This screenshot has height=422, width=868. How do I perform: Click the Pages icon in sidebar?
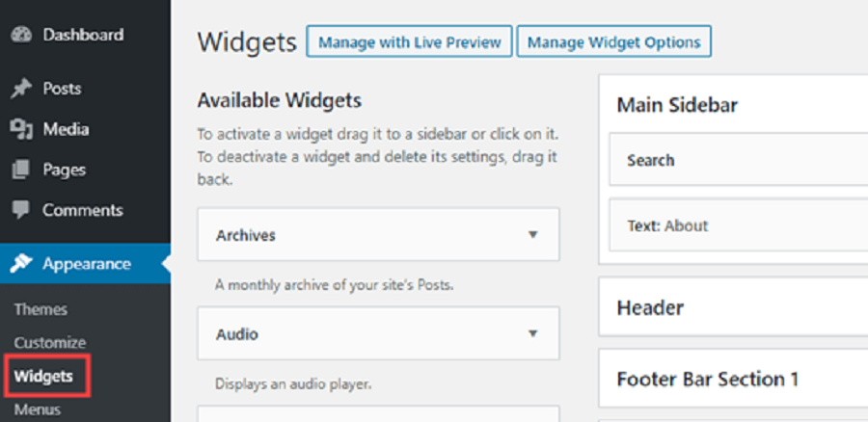[x=21, y=170]
